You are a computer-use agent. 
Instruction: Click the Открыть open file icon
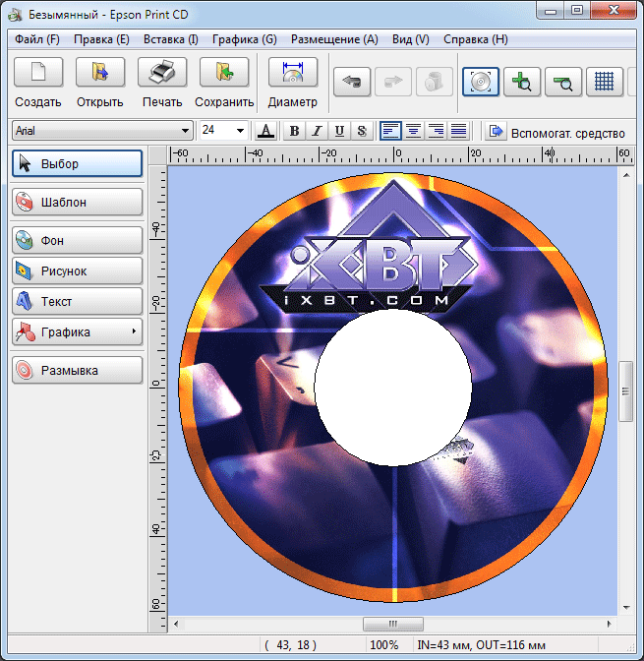(100, 72)
